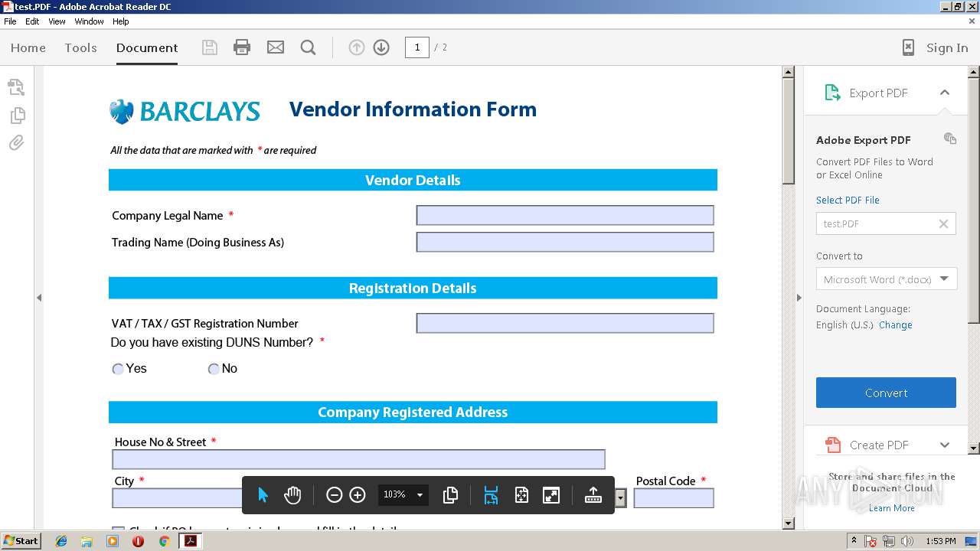
Task: Dock the floating toolbar icon
Action: pos(593,495)
